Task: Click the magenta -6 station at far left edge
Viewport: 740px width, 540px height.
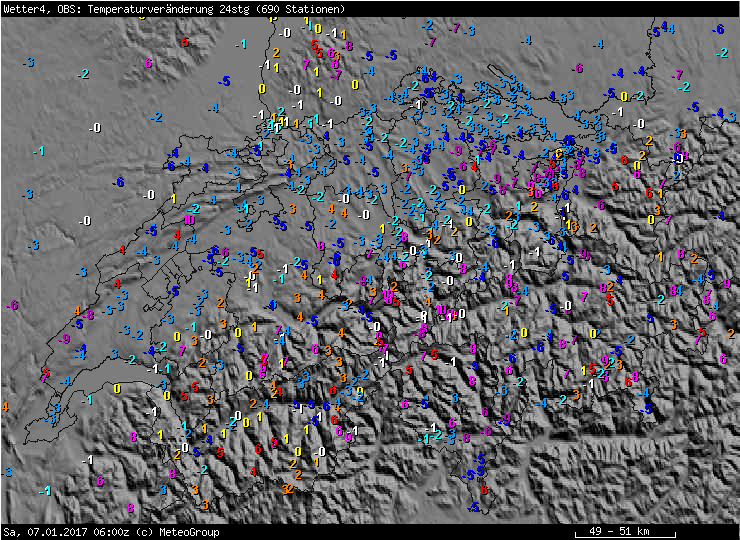Action: [12, 305]
